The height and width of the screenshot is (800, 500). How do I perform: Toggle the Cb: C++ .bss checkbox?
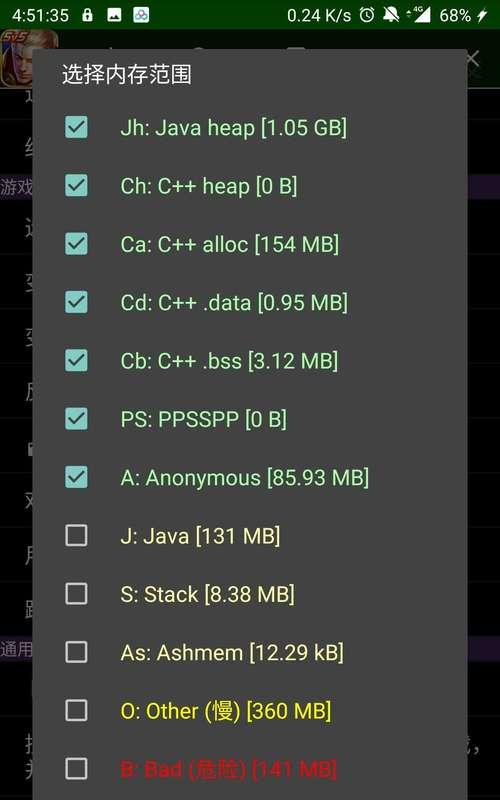(76, 360)
